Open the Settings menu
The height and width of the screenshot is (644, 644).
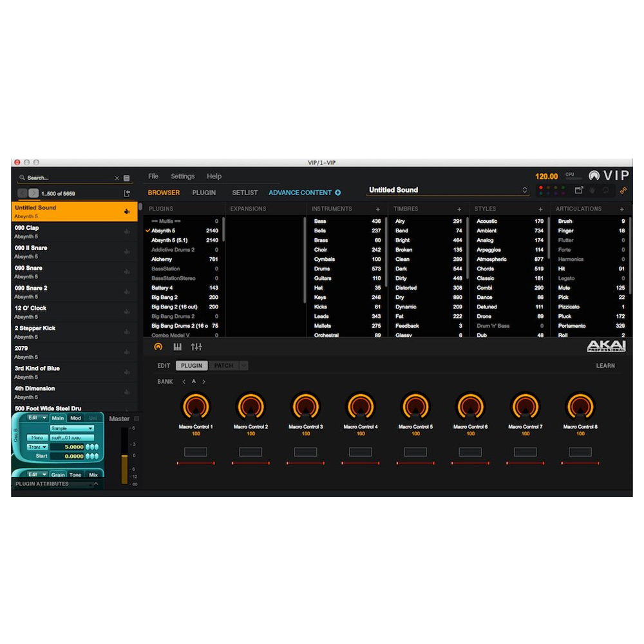pyautogui.click(x=183, y=176)
